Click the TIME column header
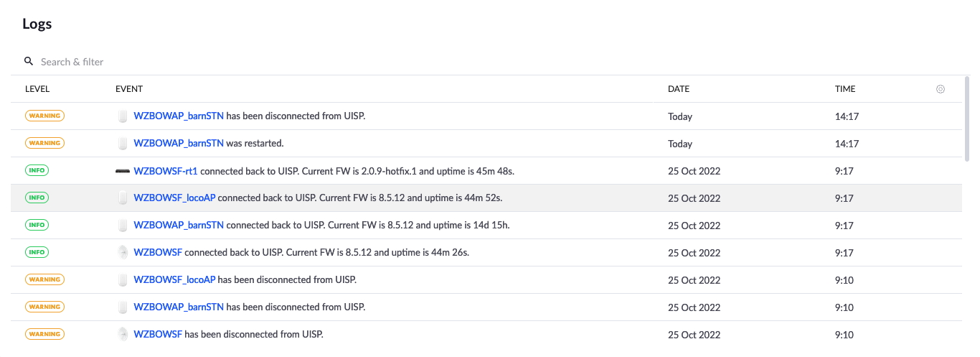The width and height of the screenshot is (980, 357). 845,89
